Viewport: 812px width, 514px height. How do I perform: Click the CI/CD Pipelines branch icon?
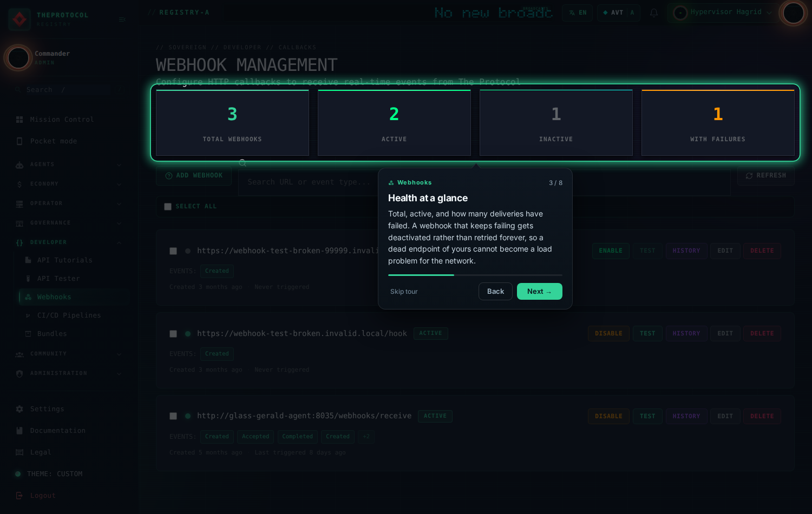coord(28,315)
